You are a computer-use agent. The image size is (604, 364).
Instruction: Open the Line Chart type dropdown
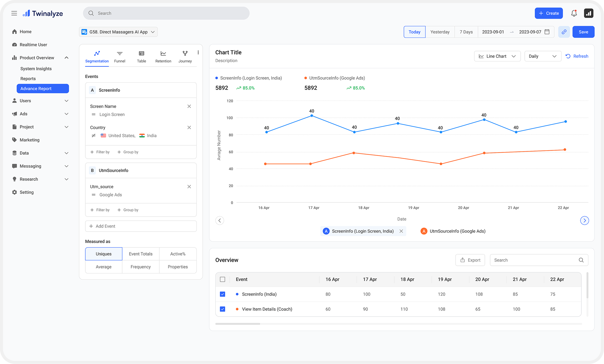pos(497,56)
